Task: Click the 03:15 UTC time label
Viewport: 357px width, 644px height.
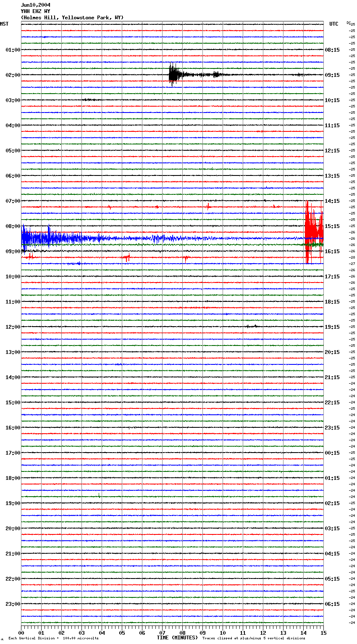Action: pyautogui.click(x=332, y=529)
